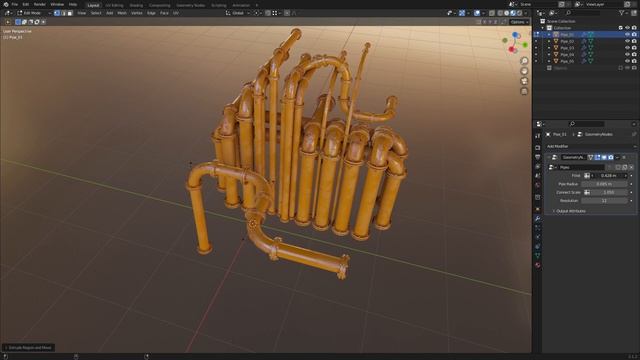Open the File menu
The height and width of the screenshot is (360, 640).
(15, 4)
